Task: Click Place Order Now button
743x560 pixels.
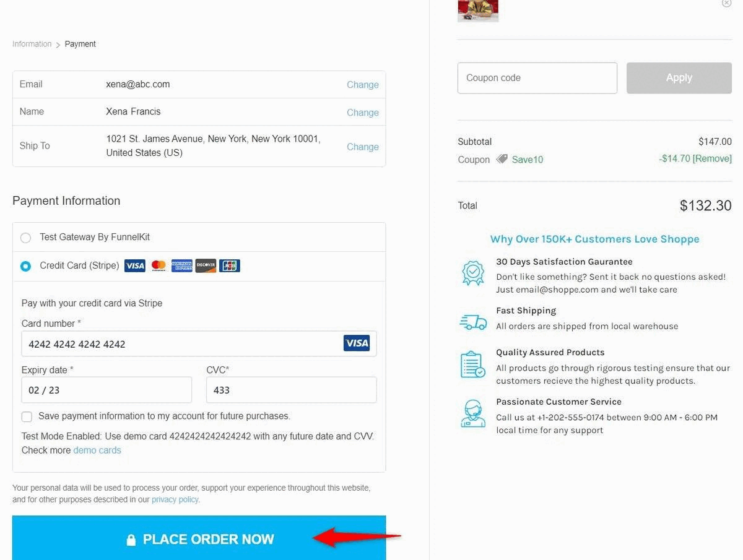Action: pyautogui.click(x=199, y=538)
